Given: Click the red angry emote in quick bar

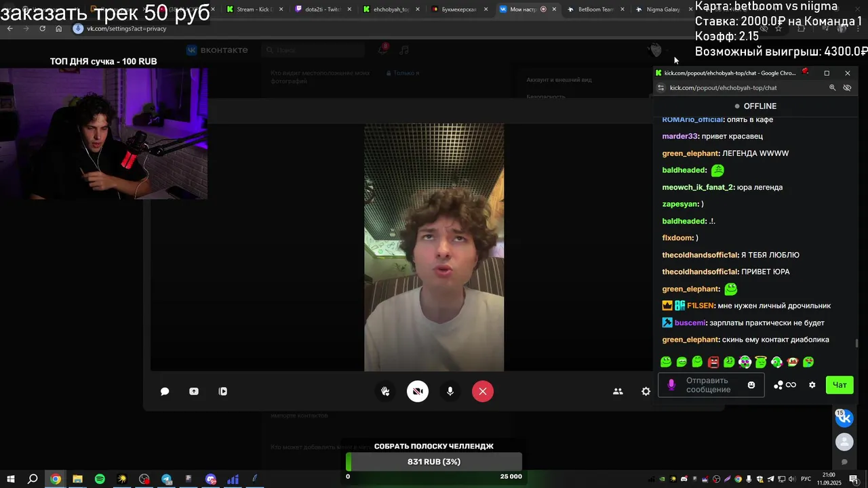Looking at the screenshot, I should pos(713,362).
